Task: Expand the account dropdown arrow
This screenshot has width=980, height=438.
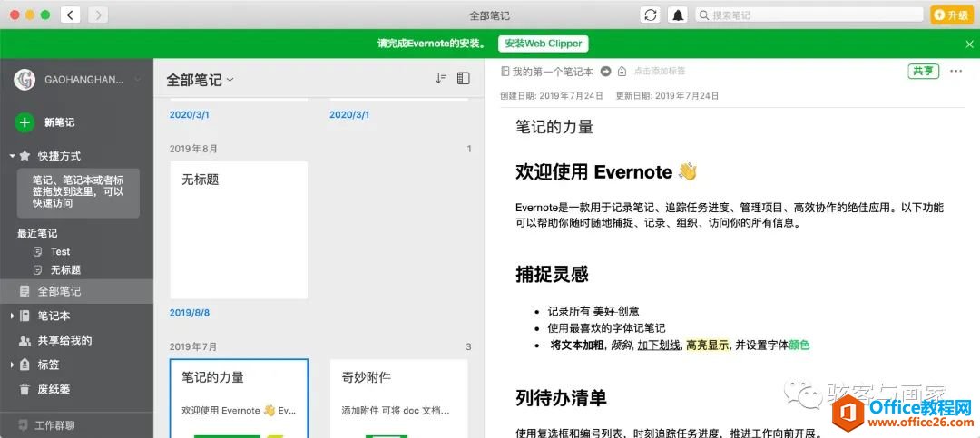Action: 138,80
